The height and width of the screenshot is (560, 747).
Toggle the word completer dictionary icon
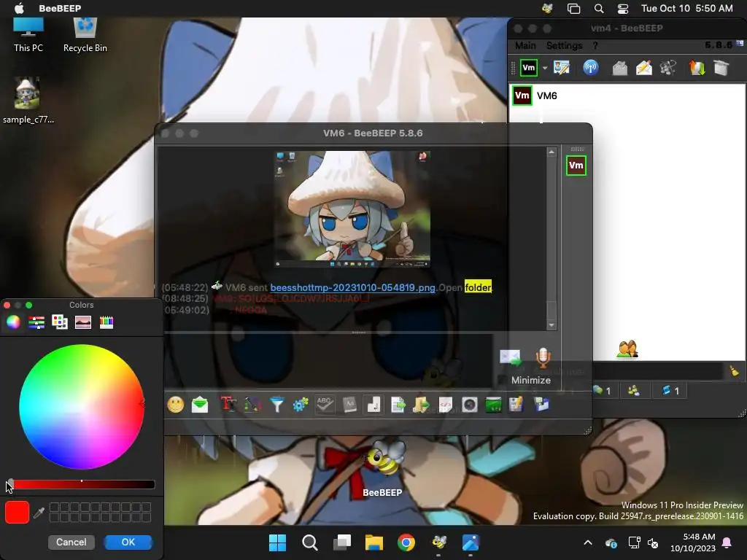(x=349, y=405)
